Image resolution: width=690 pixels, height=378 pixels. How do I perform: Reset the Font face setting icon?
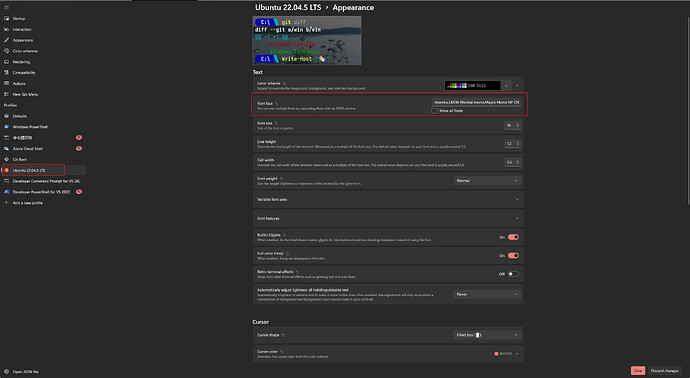[x=277, y=103]
